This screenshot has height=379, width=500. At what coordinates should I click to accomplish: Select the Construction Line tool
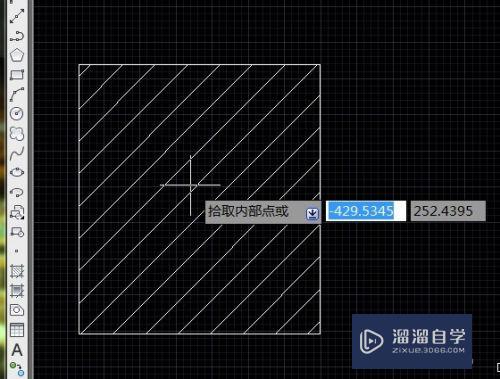[x=17, y=16]
